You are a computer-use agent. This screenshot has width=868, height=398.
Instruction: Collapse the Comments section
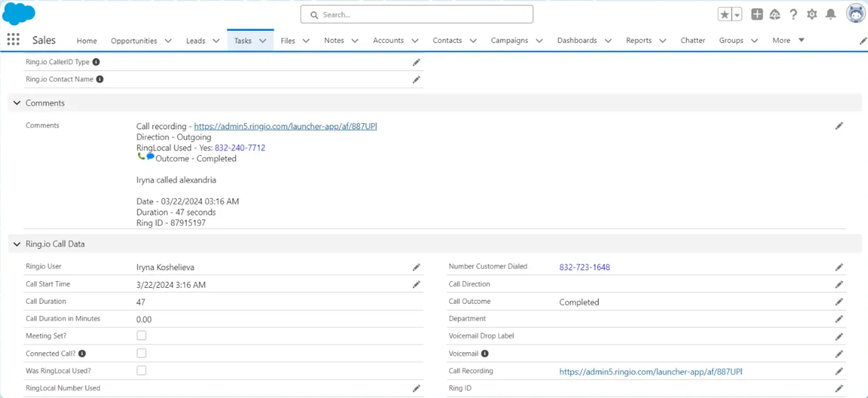click(x=17, y=103)
